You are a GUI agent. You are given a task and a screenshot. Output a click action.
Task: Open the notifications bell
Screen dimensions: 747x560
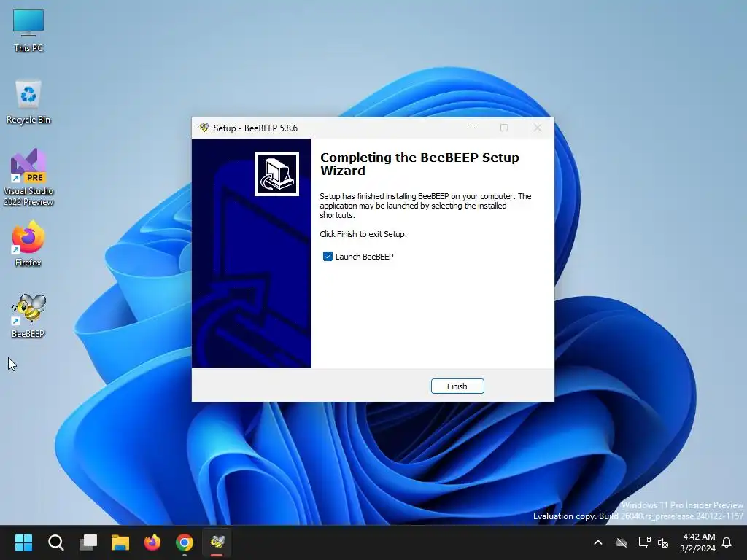[x=727, y=542]
